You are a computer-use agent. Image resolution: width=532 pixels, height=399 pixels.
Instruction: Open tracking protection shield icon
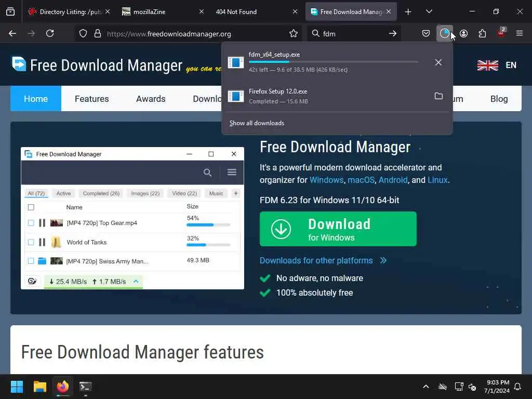[83, 34]
